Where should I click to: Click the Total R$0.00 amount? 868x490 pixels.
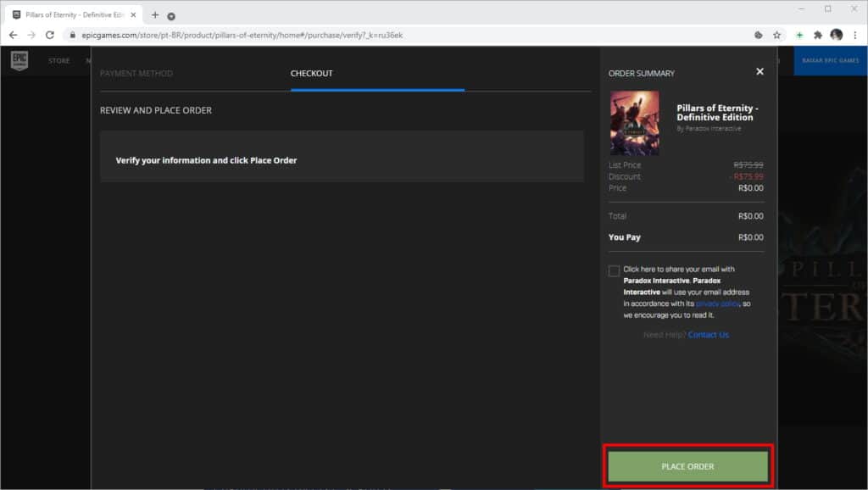tap(751, 216)
